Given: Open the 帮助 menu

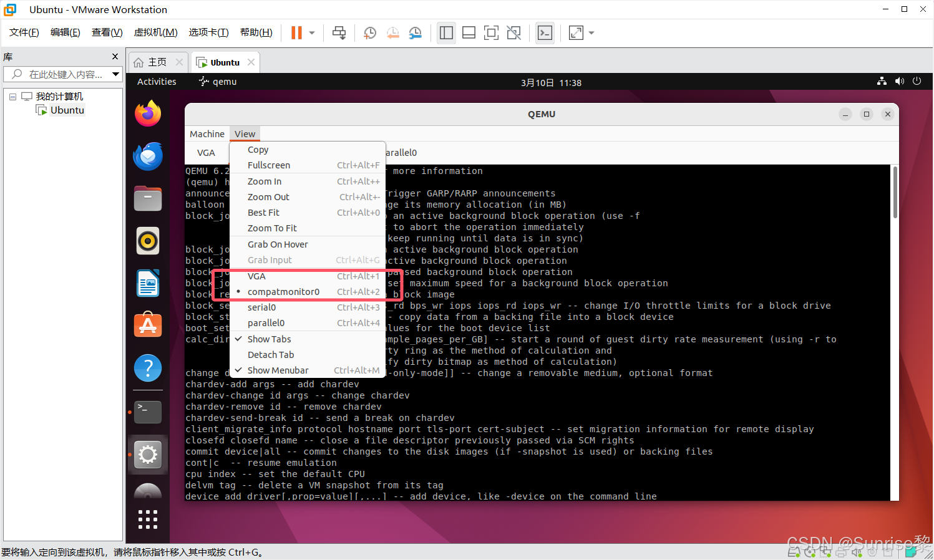Looking at the screenshot, I should point(256,32).
